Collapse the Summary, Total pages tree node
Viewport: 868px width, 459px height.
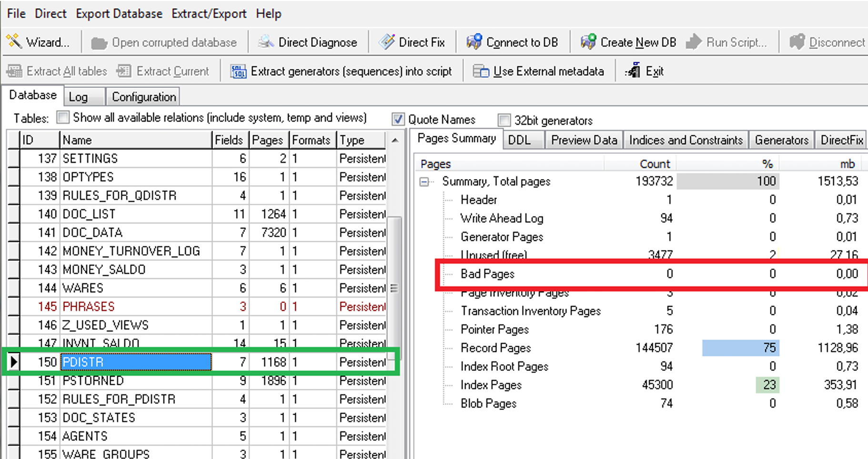click(x=424, y=181)
